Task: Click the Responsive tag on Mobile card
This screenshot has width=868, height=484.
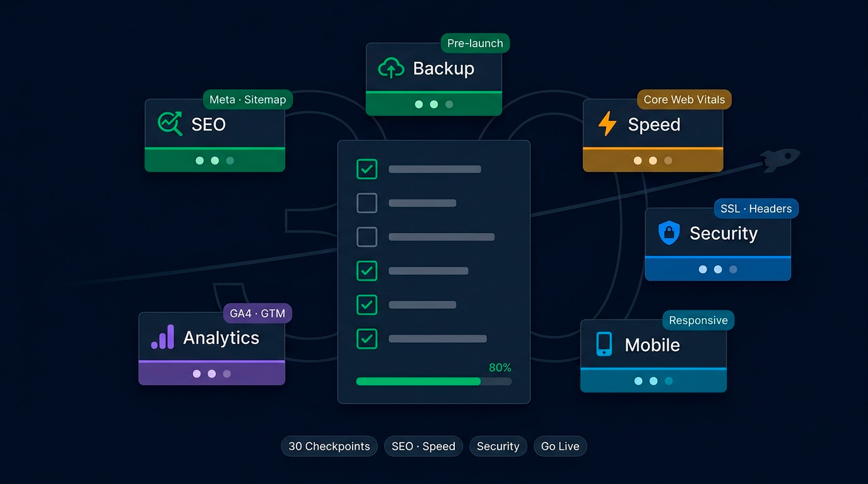Action: [698, 320]
